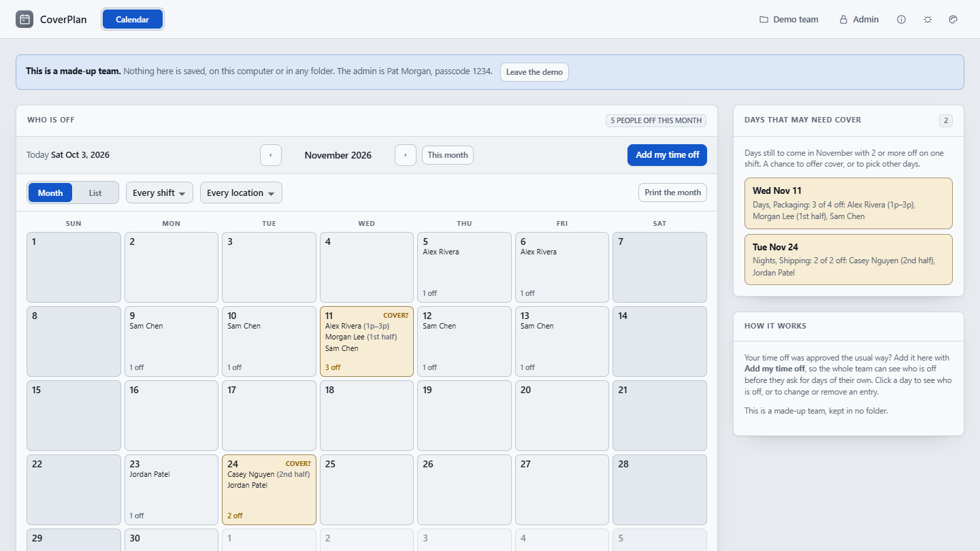The width and height of the screenshot is (980, 551).
Task: Click Sam Chen on day 9
Action: [x=146, y=326]
